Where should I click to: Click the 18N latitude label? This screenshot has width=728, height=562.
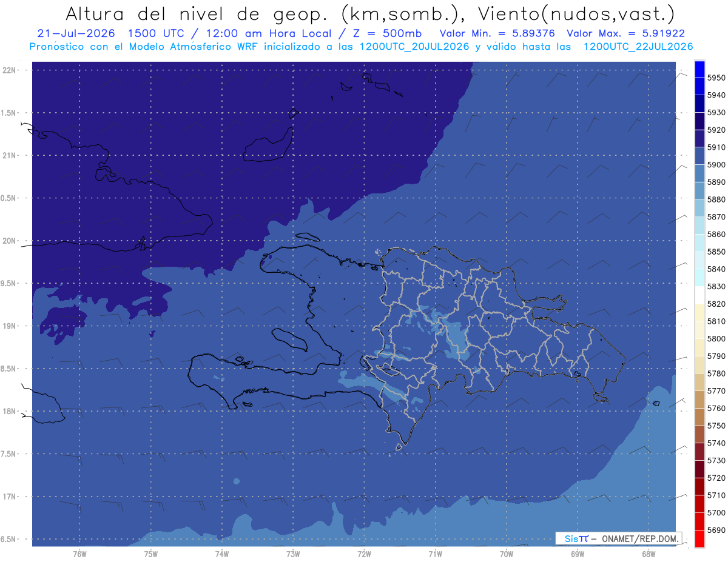[9, 411]
